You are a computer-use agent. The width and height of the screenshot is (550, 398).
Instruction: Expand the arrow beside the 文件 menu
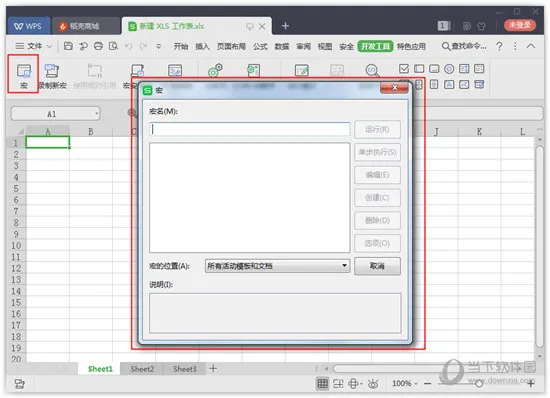click(x=49, y=46)
